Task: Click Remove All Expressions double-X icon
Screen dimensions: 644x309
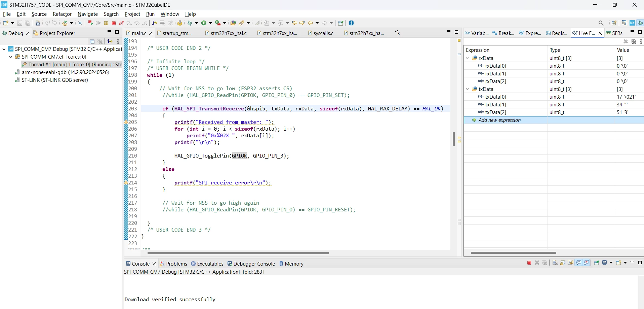Action: point(634,41)
